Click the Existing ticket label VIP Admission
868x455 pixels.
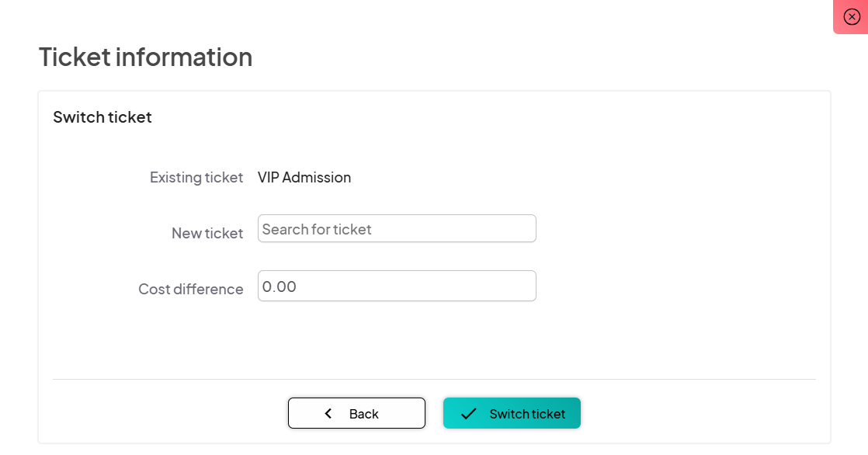(x=304, y=177)
